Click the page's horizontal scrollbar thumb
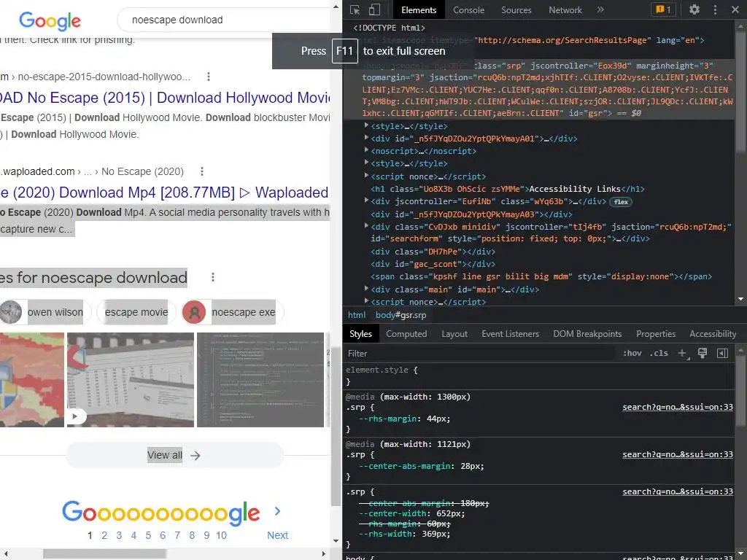 click(105, 554)
